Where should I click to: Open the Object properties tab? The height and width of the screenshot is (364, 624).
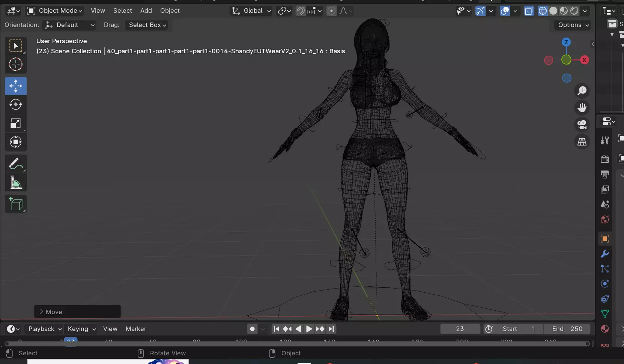point(605,239)
